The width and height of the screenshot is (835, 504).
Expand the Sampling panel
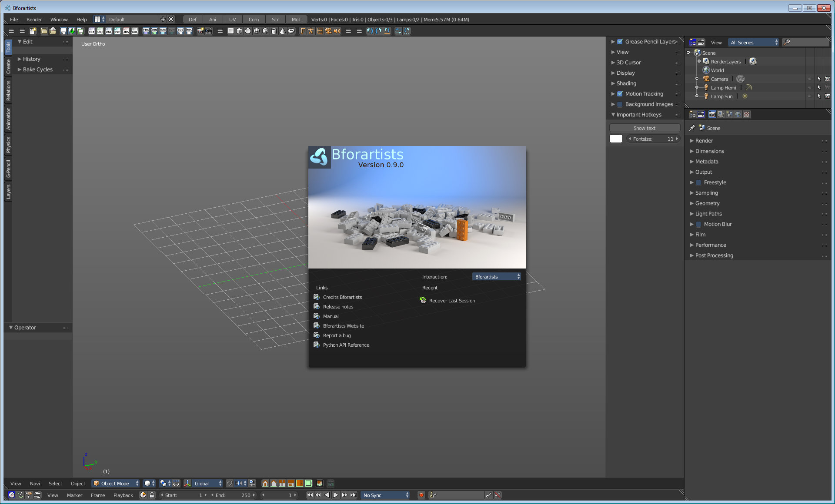point(706,193)
